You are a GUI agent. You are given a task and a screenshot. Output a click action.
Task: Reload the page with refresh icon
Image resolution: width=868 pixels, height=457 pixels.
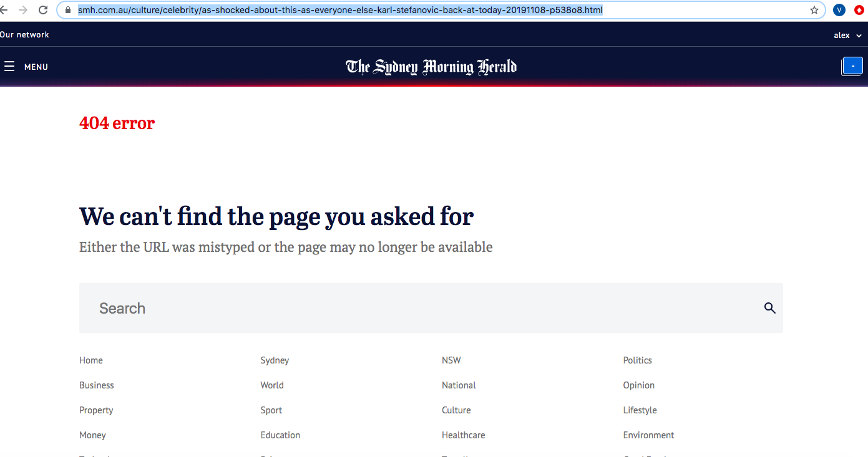pyautogui.click(x=43, y=10)
